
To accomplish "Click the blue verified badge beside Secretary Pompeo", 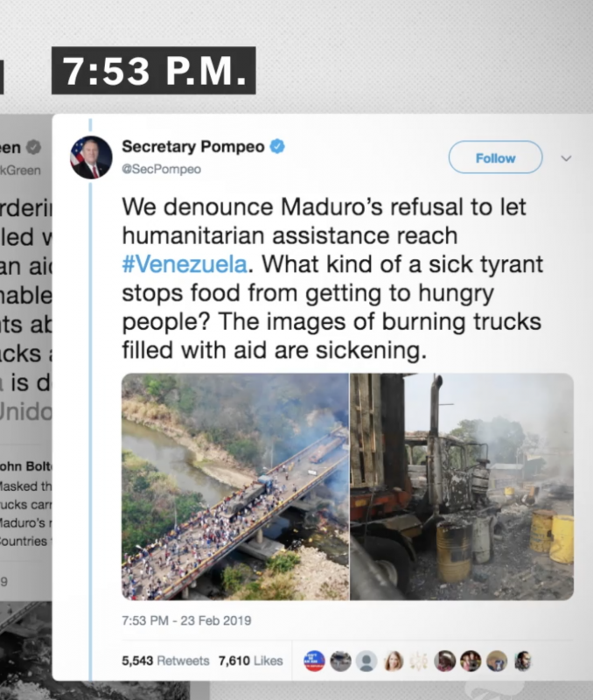I will click(277, 146).
